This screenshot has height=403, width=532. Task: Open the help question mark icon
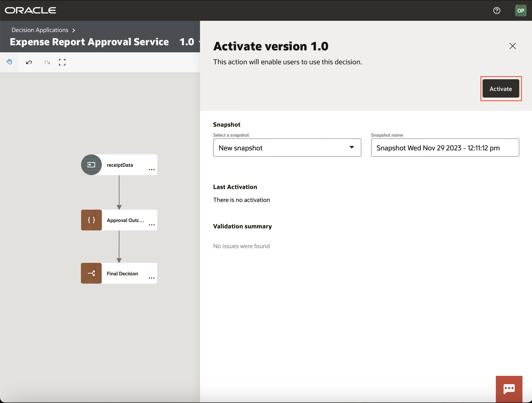pos(497,10)
